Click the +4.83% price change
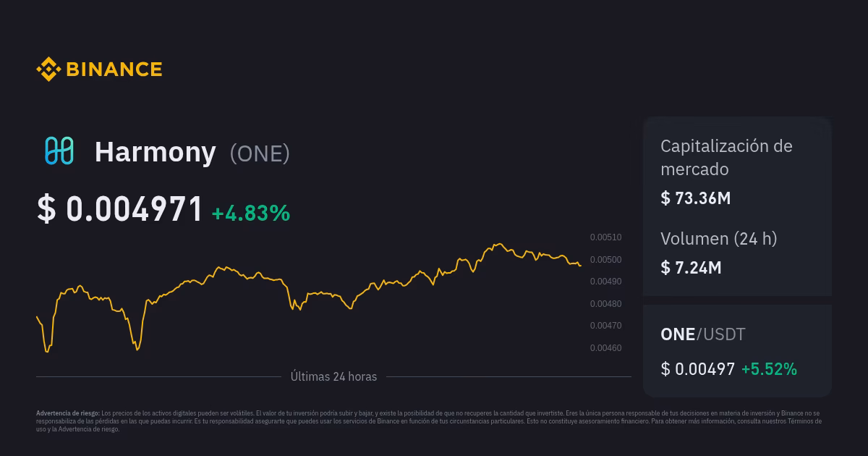868x456 pixels. coord(250,213)
